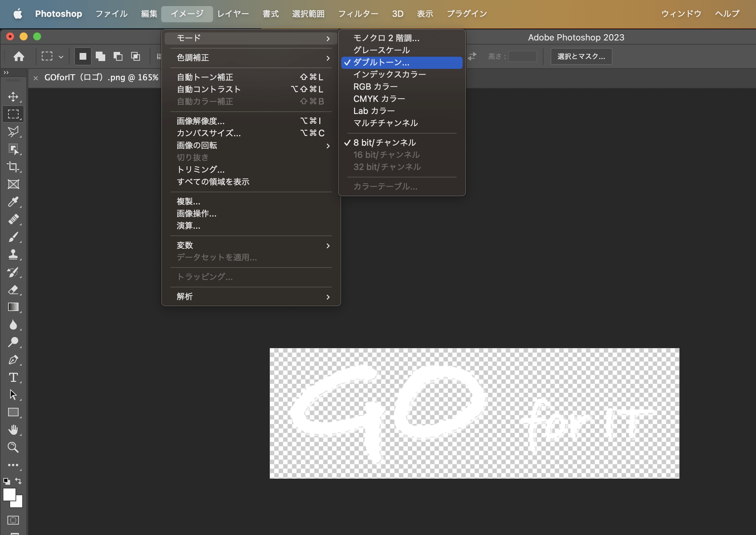Select the Rectangle shape tool
Image resolution: width=756 pixels, height=535 pixels.
[x=13, y=412]
